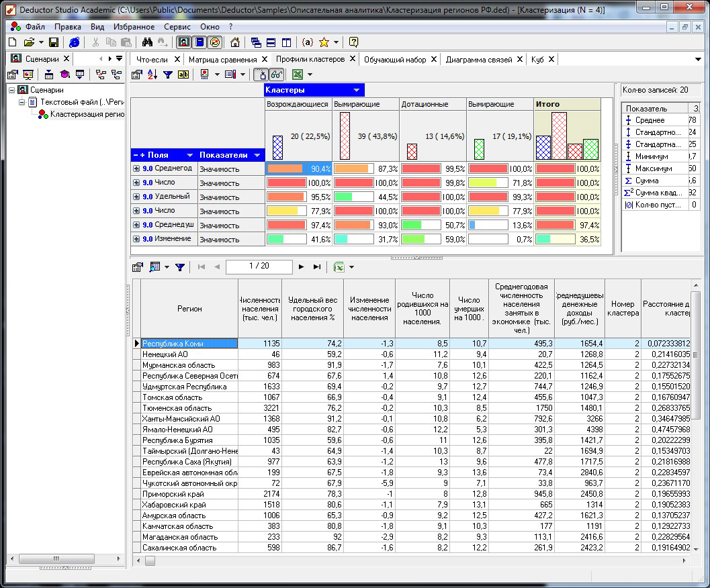Click the Итого cluster histogram chart
The image size is (710, 588).
click(568, 136)
